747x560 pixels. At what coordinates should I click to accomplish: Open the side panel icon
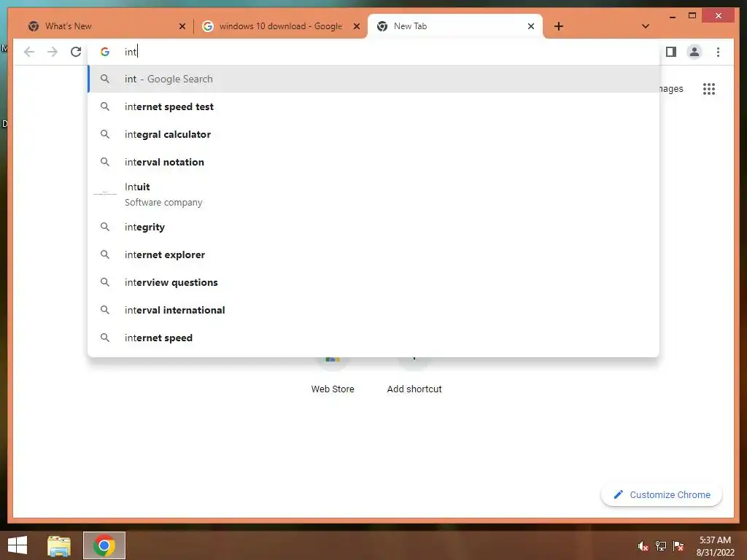(671, 52)
